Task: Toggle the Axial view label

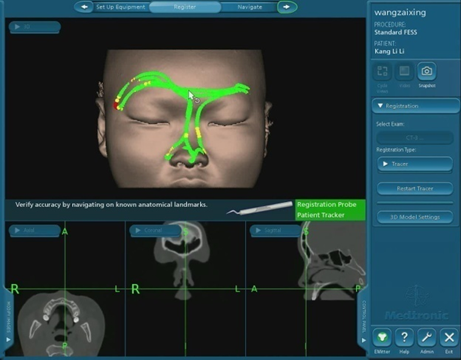Action: pyautogui.click(x=35, y=230)
